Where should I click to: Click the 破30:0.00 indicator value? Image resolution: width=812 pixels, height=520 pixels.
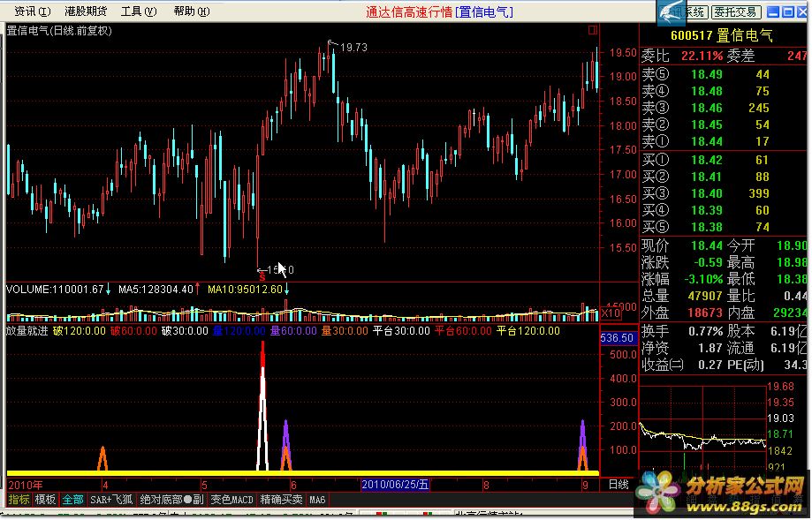185,331
